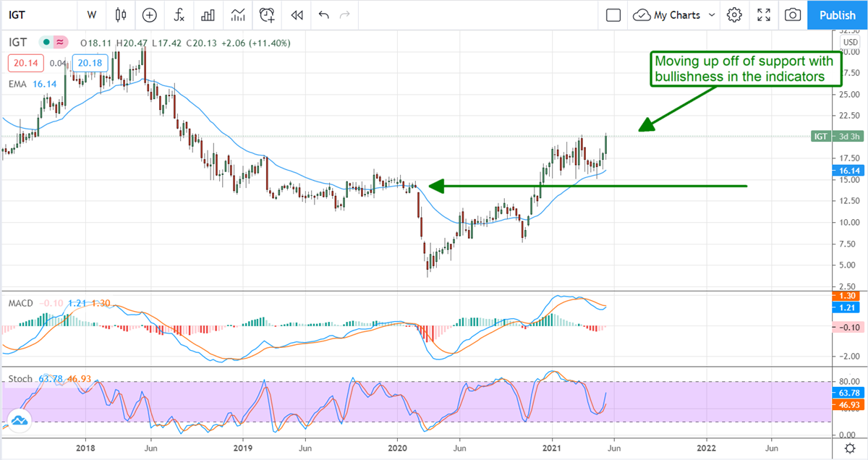The image size is (868, 460).
Task: Click the IGT symbol search field
Action: [29, 14]
